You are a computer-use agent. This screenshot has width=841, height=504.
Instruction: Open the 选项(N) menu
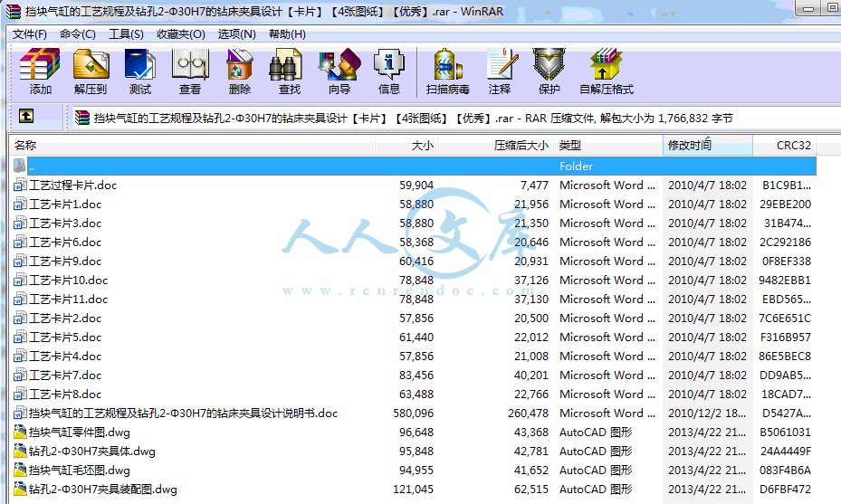pyautogui.click(x=236, y=34)
